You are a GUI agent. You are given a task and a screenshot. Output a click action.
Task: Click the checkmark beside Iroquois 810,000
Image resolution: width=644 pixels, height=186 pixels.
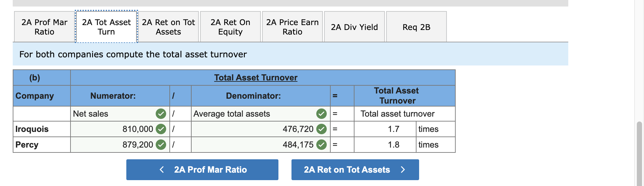click(161, 129)
